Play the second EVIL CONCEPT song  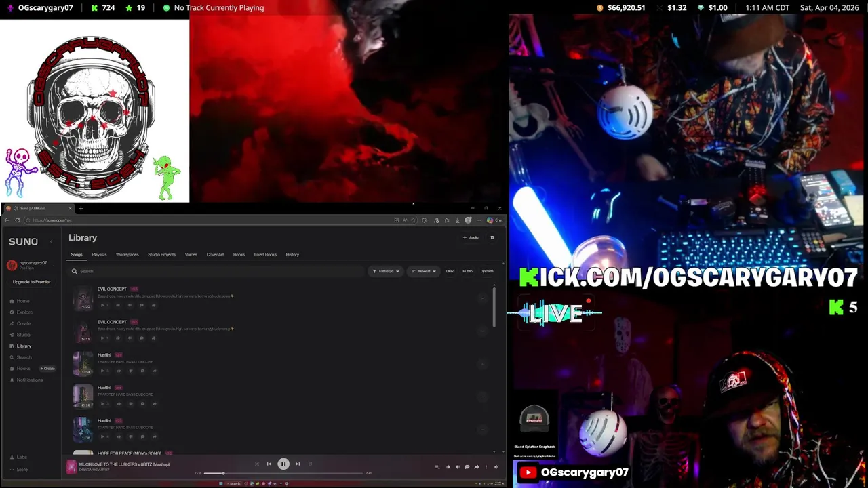(x=103, y=338)
